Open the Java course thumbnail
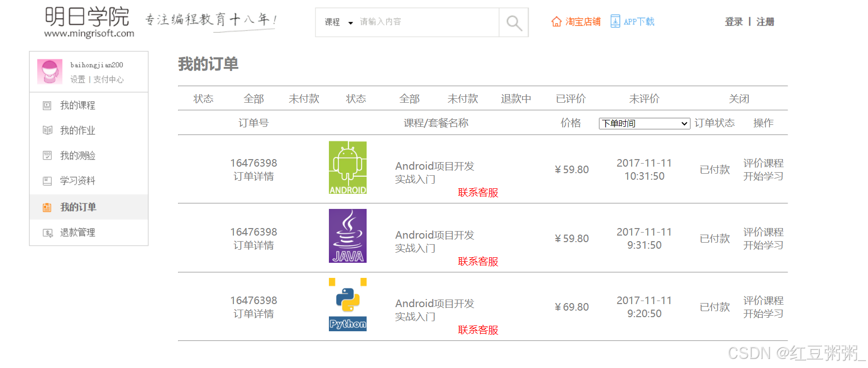Viewport: 868px width, 368px height. click(348, 236)
